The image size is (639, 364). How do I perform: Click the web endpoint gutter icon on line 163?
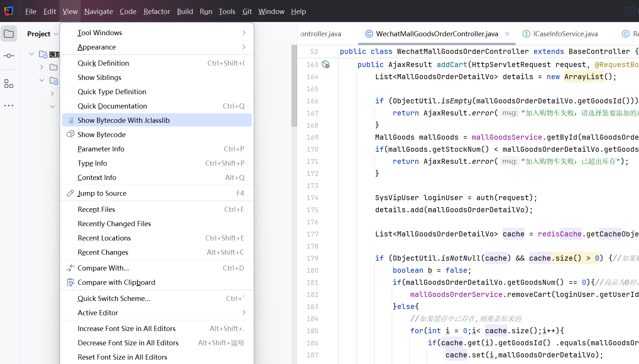pos(326,65)
